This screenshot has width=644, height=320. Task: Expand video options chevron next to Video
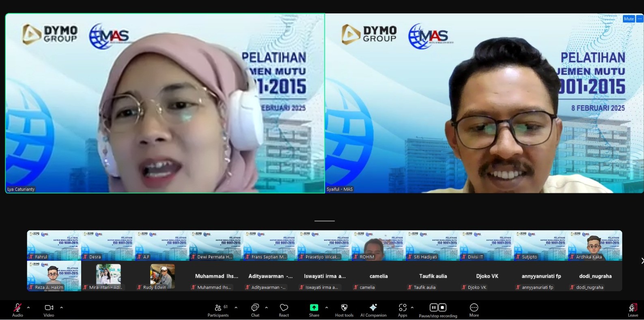[x=62, y=307]
